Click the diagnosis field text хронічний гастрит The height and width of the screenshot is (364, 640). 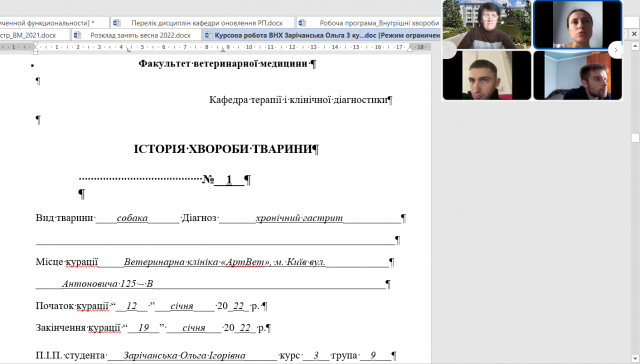click(x=299, y=218)
